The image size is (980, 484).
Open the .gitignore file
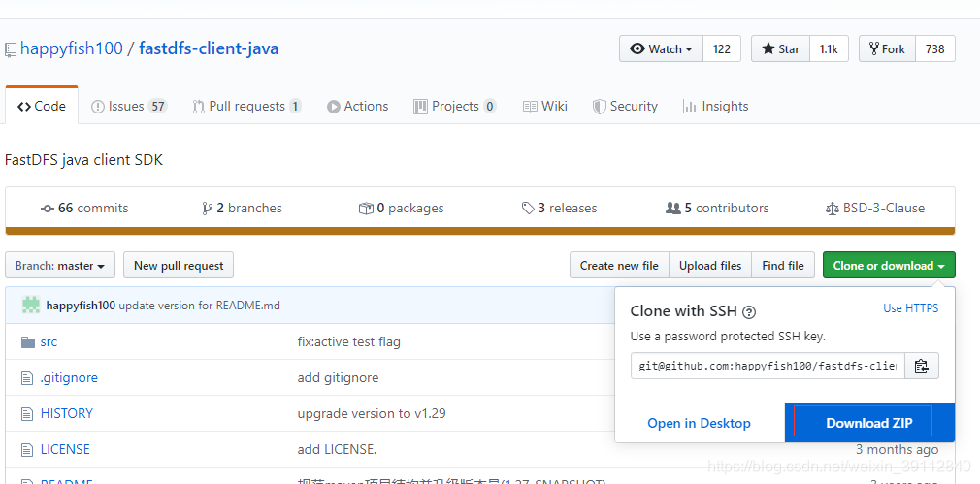point(69,378)
